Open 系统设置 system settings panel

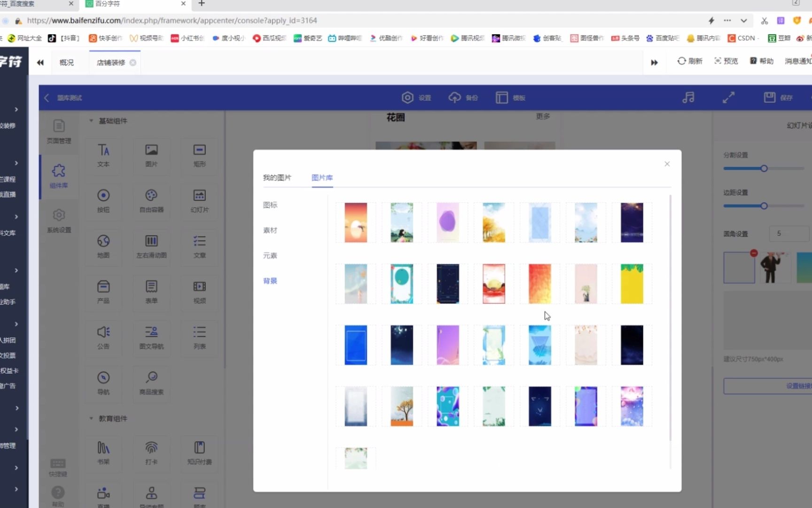click(59, 221)
